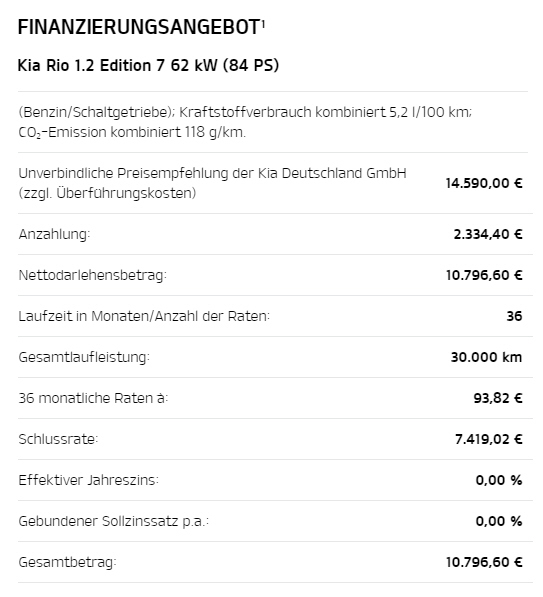Click the Gebundener Sollzinssatz p.a. label

[113, 521]
